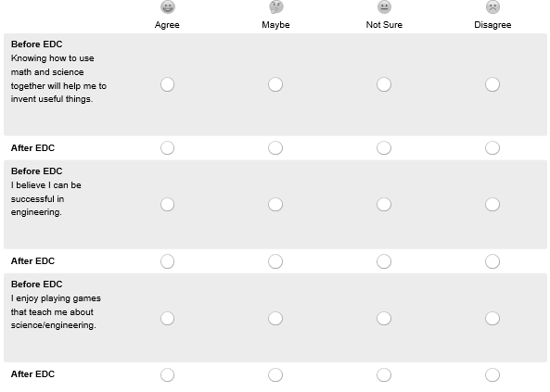Image resolution: width=550 pixels, height=392 pixels.
Task: Click the smiling Agree emoji icon
Action: click(167, 6)
